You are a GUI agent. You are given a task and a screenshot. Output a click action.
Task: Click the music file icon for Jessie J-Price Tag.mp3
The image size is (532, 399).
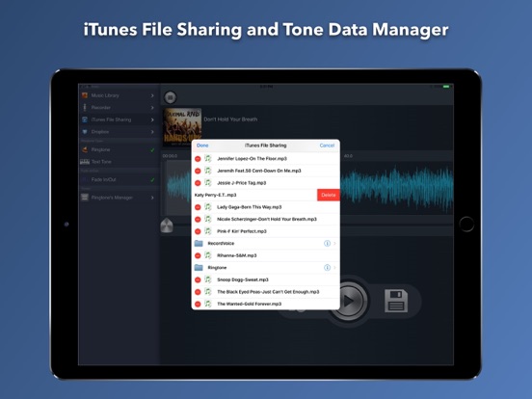(x=208, y=183)
